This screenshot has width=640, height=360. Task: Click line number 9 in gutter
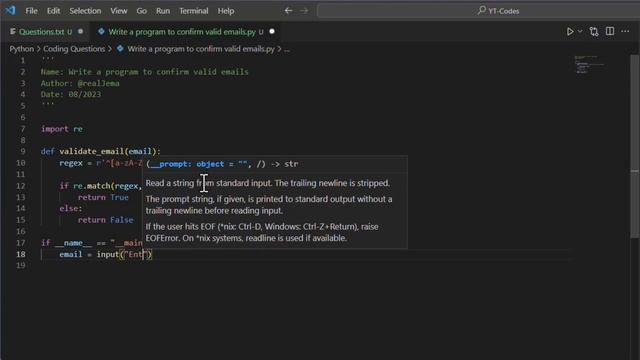[22, 151]
